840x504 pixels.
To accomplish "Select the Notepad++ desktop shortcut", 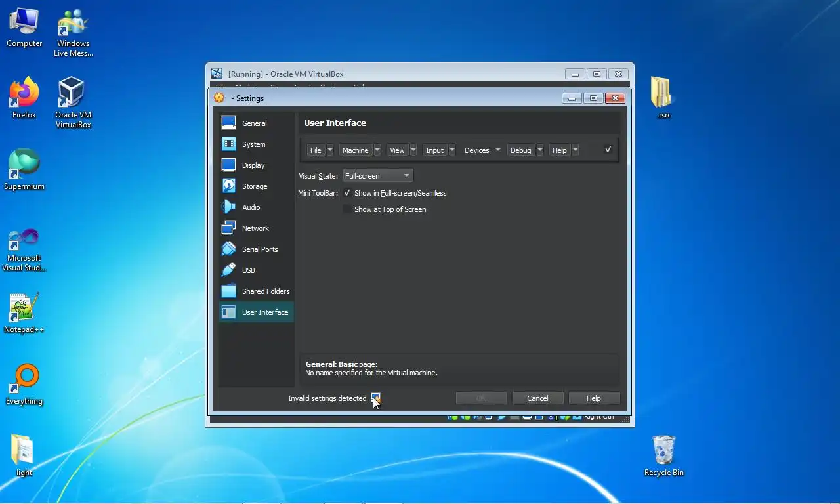I will pos(24,313).
